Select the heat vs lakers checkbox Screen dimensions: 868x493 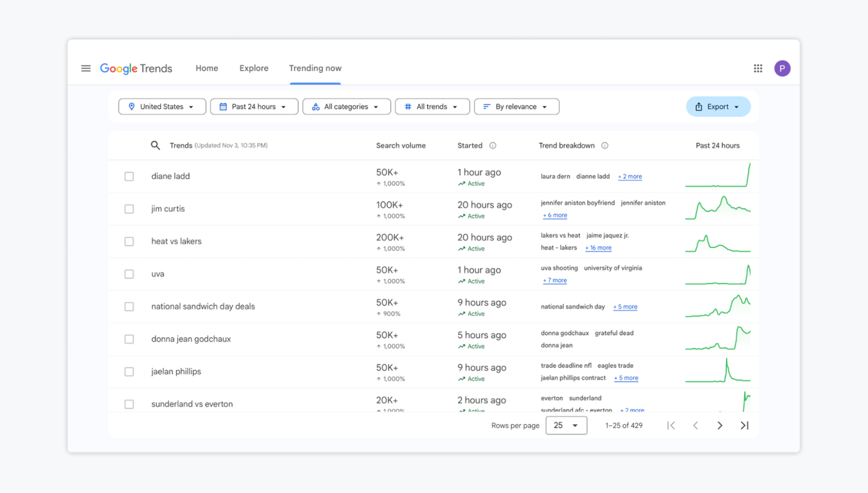129,242
